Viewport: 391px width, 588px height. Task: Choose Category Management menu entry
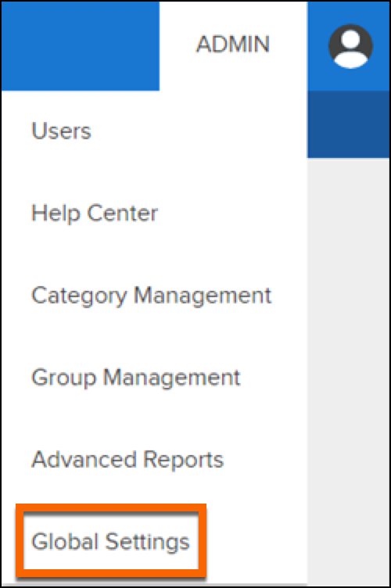pyautogui.click(x=152, y=296)
